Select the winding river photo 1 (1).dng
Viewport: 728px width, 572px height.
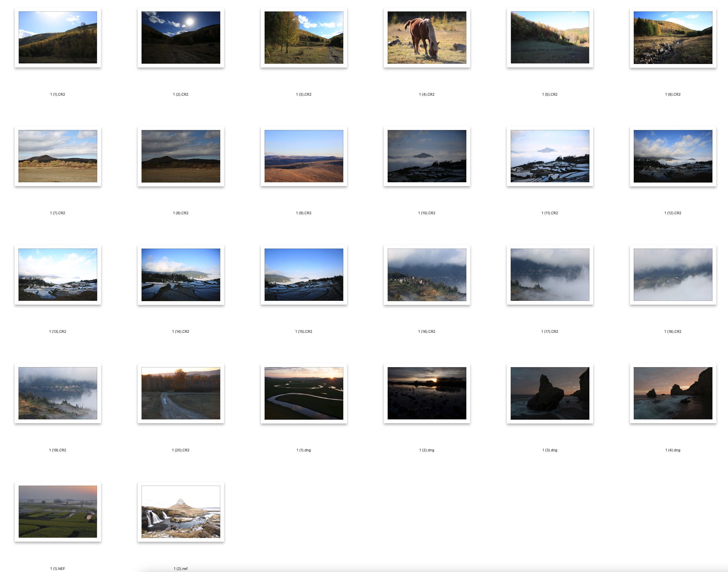[x=304, y=393]
